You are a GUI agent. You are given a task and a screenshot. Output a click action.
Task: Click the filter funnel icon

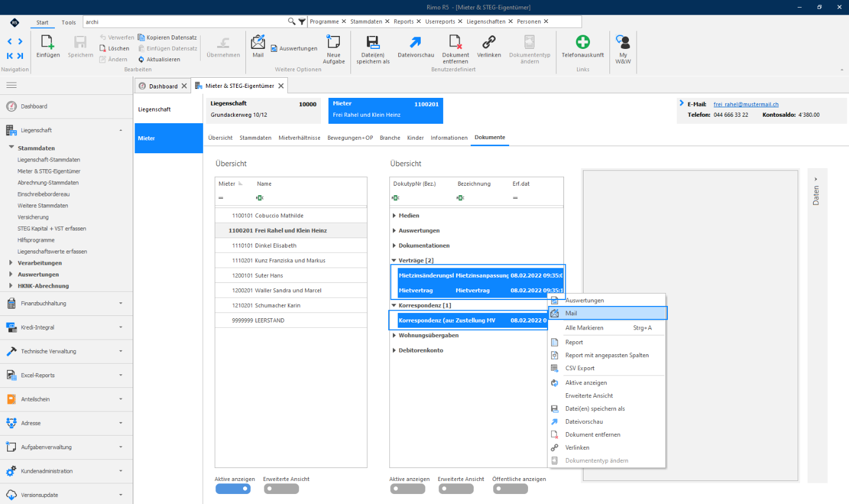click(x=301, y=22)
